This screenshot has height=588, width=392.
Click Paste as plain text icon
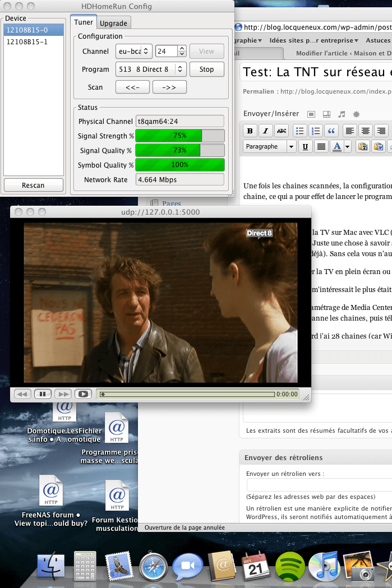(x=363, y=147)
